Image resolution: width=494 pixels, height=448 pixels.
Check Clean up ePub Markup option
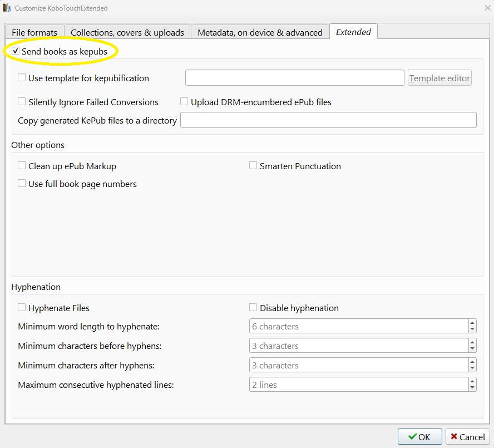pyautogui.click(x=22, y=166)
